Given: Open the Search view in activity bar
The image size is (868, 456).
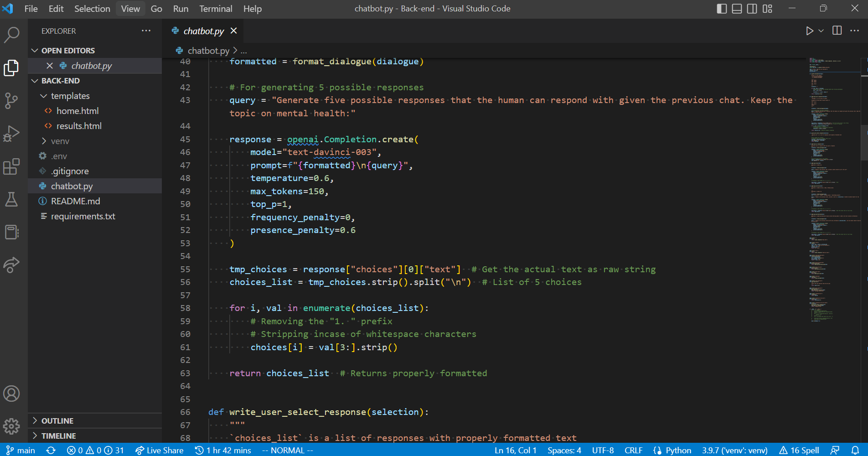Looking at the screenshot, I should [11, 35].
